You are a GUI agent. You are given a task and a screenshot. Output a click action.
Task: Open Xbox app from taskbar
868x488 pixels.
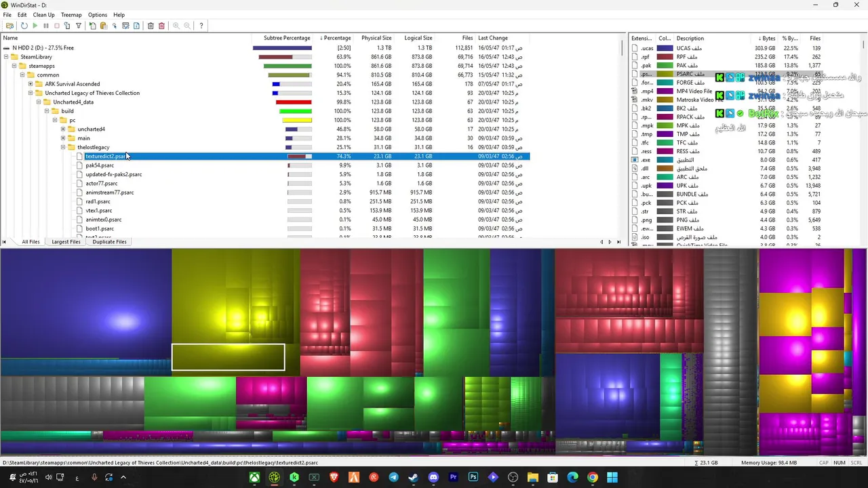pyautogui.click(x=254, y=478)
